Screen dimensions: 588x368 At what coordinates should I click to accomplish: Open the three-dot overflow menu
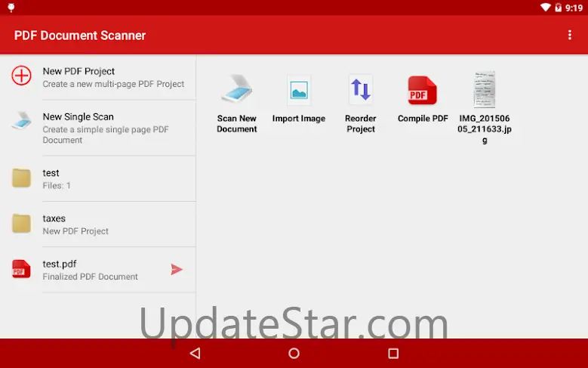(570, 35)
